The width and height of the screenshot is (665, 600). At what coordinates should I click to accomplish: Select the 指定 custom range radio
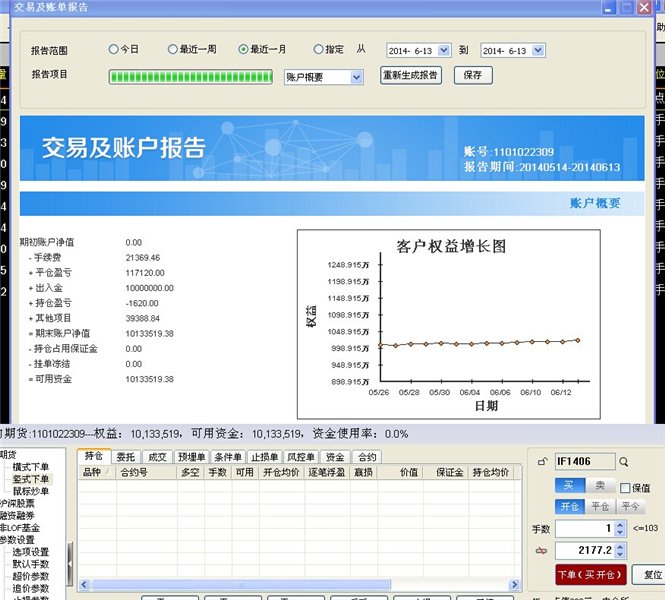point(319,49)
